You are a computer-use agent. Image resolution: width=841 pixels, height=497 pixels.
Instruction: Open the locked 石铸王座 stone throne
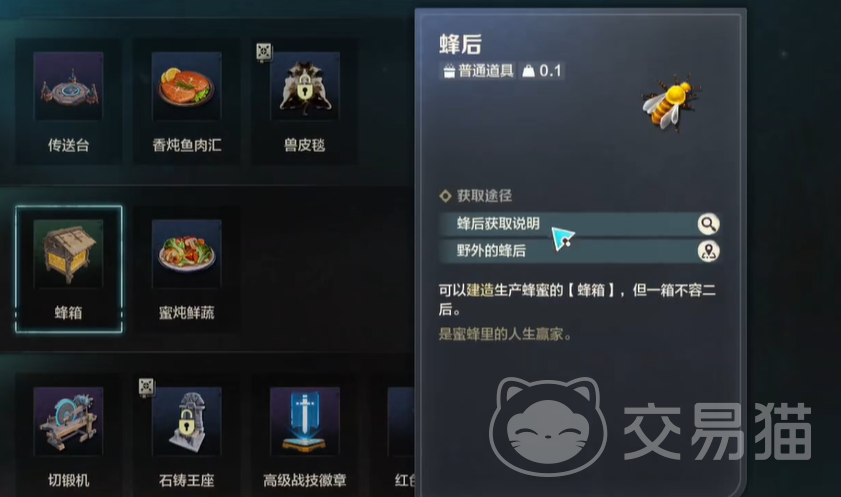pyautogui.click(x=186, y=434)
